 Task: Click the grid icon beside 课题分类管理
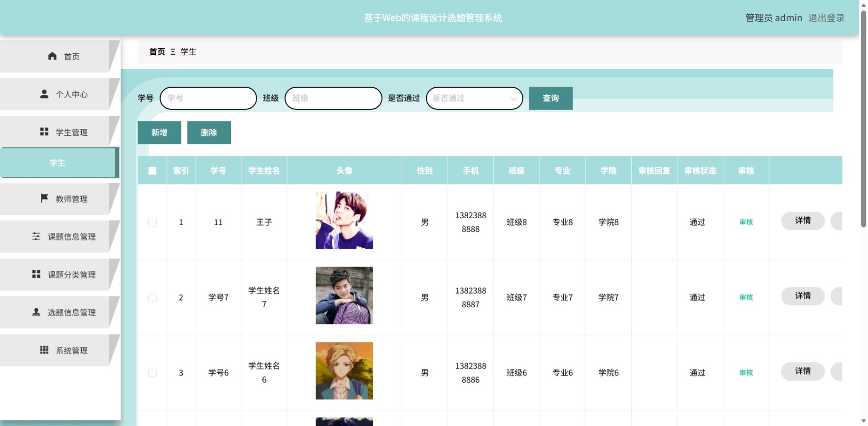pos(36,274)
